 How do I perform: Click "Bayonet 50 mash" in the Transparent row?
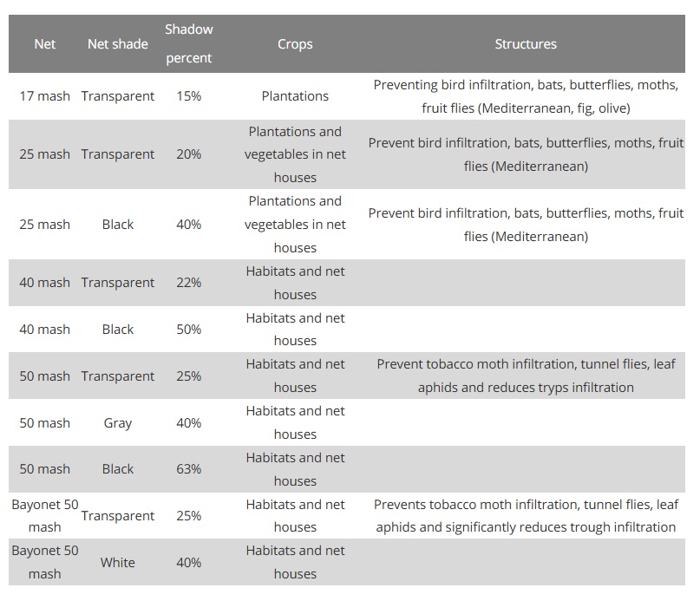pyautogui.click(x=44, y=516)
